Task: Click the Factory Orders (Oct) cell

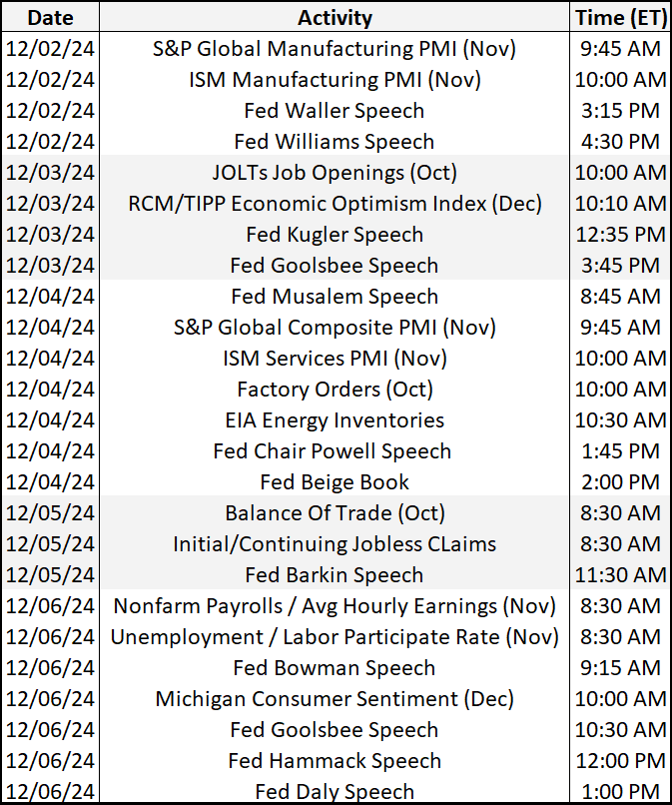Action: point(335,390)
